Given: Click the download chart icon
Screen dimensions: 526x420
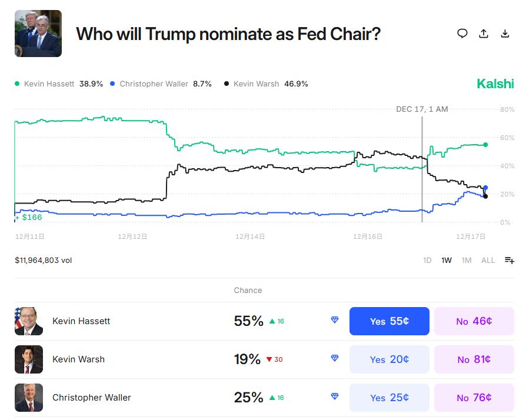Looking at the screenshot, I should point(505,34).
